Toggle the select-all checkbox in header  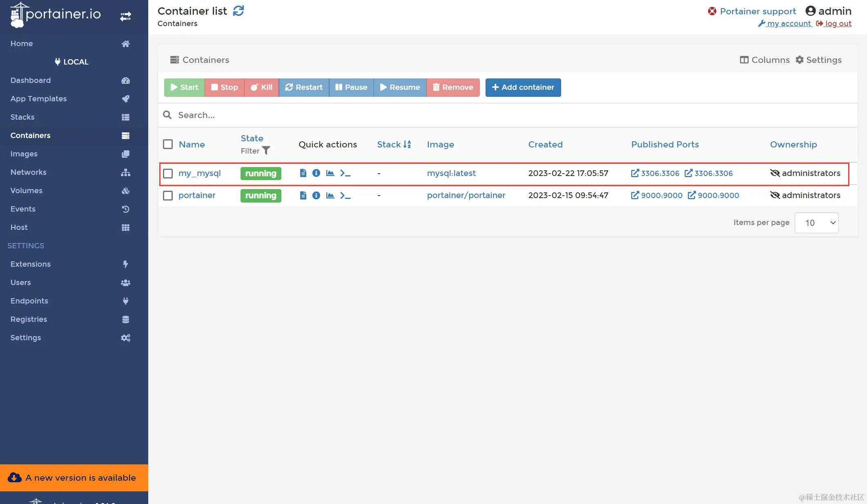click(168, 144)
